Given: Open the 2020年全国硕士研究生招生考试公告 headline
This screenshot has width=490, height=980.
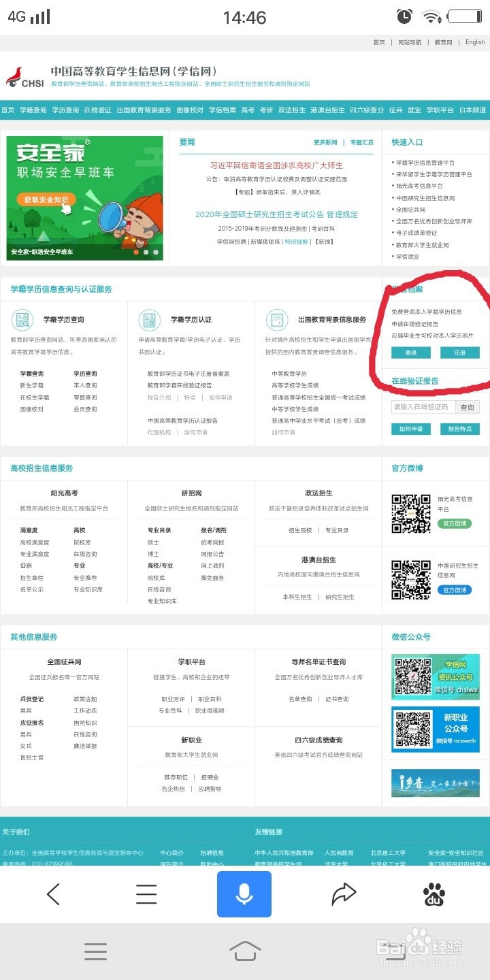Looking at the screenshot, I should point(277,214).
